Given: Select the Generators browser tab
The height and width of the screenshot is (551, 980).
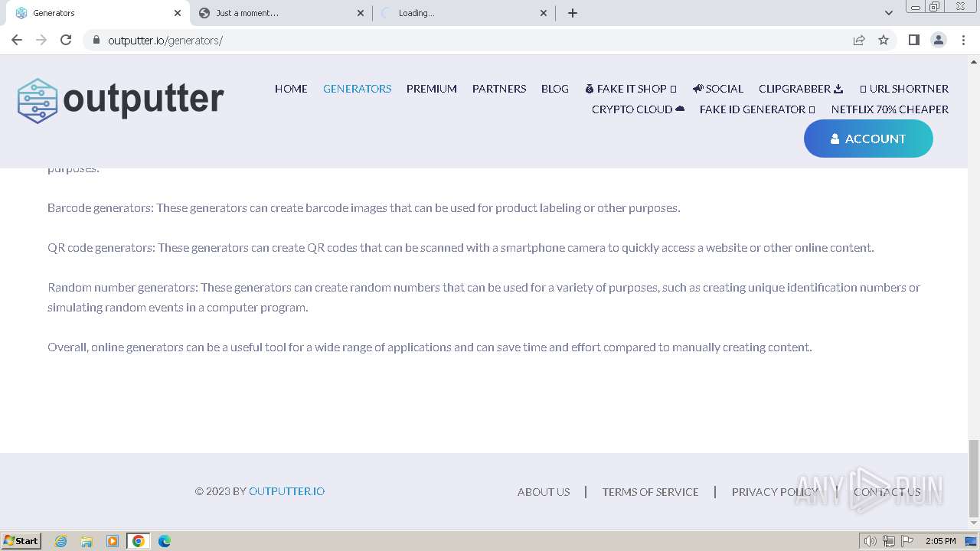Looking at the screenshot, I should [x=96, y=13].
